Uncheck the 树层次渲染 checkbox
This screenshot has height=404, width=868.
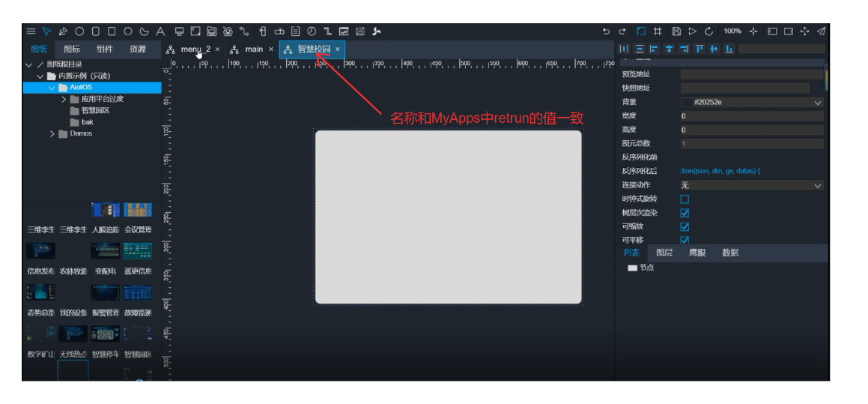pyautogui.click(x=685, y=213)
